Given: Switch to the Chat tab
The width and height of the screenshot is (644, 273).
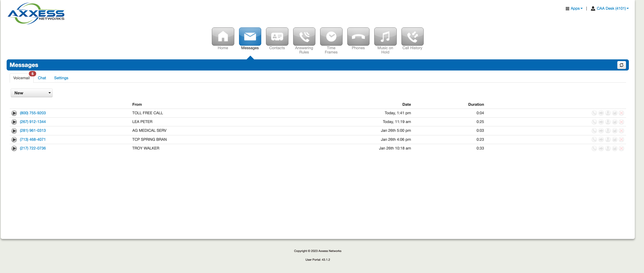Looking at the screenshot, I should pyautogui.click(x=42, y=78).
